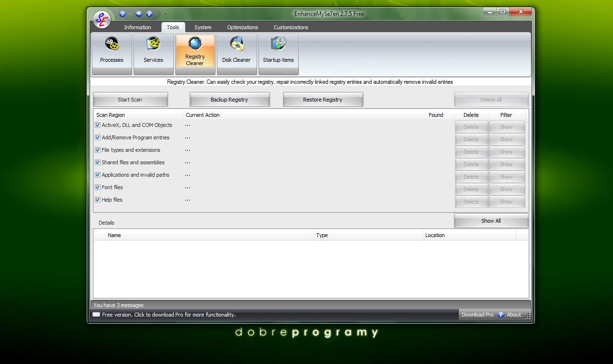
Task: Open the Processes tool
Action: 112,54
